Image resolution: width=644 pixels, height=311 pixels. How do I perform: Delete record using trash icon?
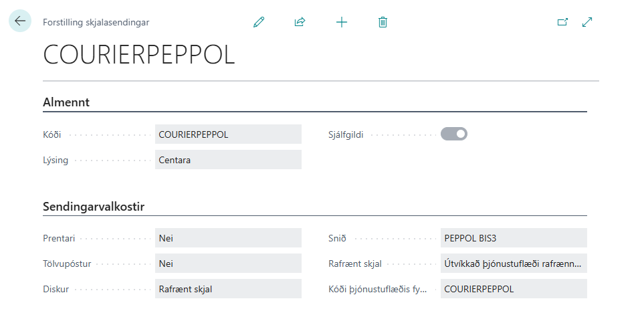pyautogui.click(x=383, y=22)
